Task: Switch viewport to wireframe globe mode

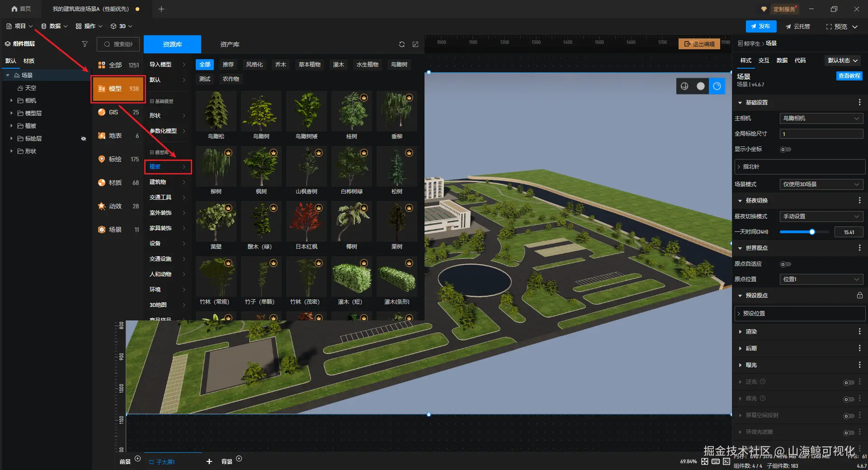Action: [x=684, y=86]
